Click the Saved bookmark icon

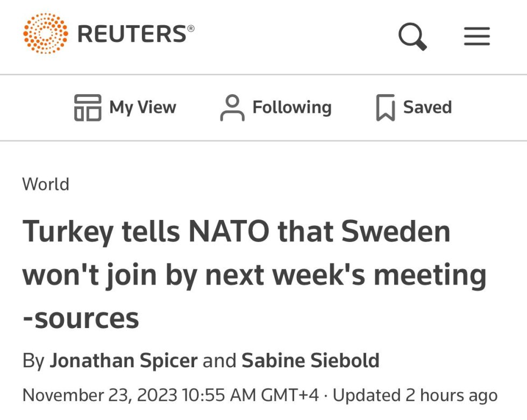point(385,108)
